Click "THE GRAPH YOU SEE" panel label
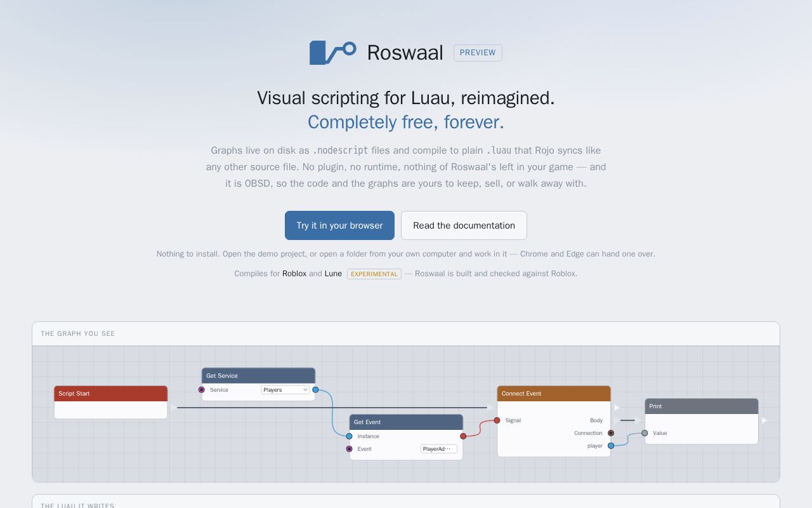This screenshot has height=508, width=812. [x=78, y=334]
